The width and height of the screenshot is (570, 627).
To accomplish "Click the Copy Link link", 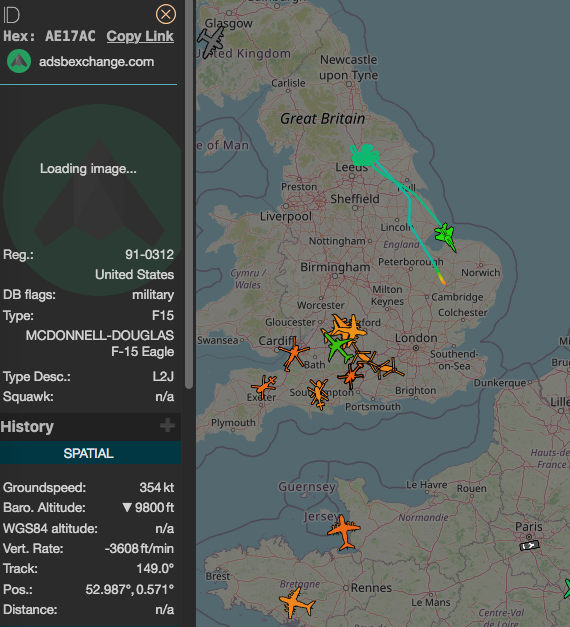I will pyautogui.click(x=140, y=36).
